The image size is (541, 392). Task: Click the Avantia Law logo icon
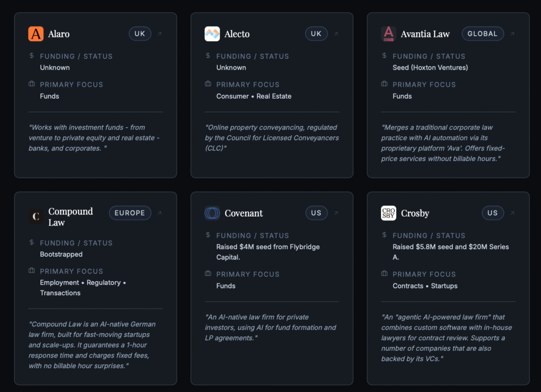pyautogui.click(x=388, y=34)
